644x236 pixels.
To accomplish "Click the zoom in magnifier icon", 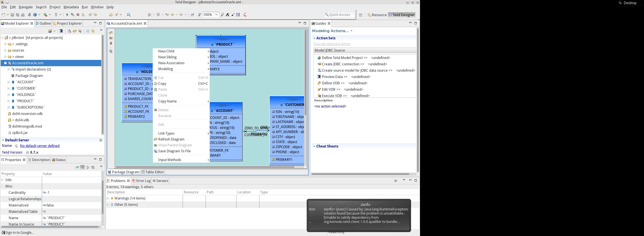I will click(199, 15).
